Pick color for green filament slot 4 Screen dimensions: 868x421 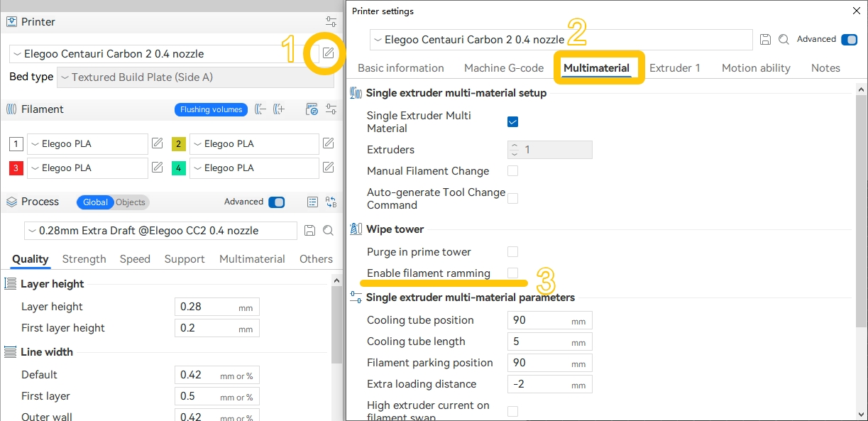[x=179, y=168]
